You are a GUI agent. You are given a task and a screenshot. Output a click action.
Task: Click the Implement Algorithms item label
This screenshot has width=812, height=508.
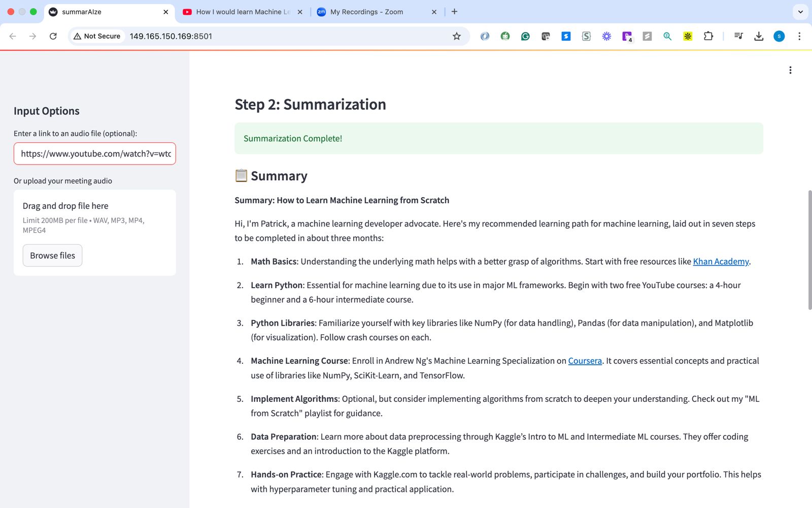pyautogui.click(x=294, y=399)
